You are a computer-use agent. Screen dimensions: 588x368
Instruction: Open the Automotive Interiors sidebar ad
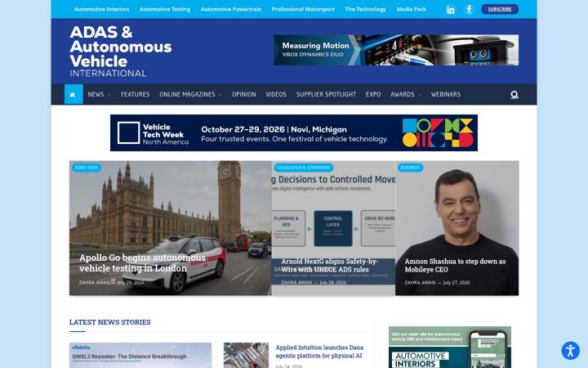[450, 347]
